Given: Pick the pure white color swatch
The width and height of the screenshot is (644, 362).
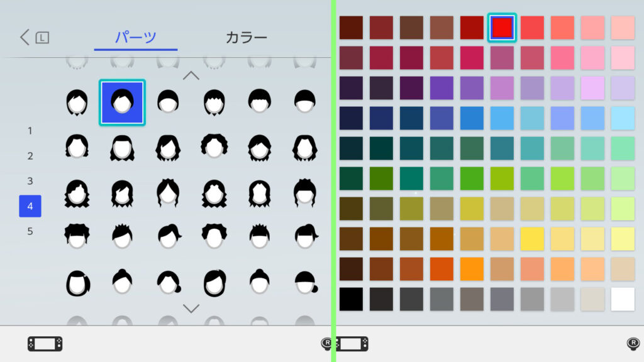Looking at the screenshot, I should 623,299.
